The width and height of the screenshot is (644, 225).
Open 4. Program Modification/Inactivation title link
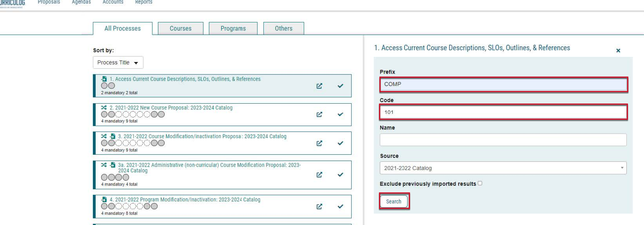point(185,199)
